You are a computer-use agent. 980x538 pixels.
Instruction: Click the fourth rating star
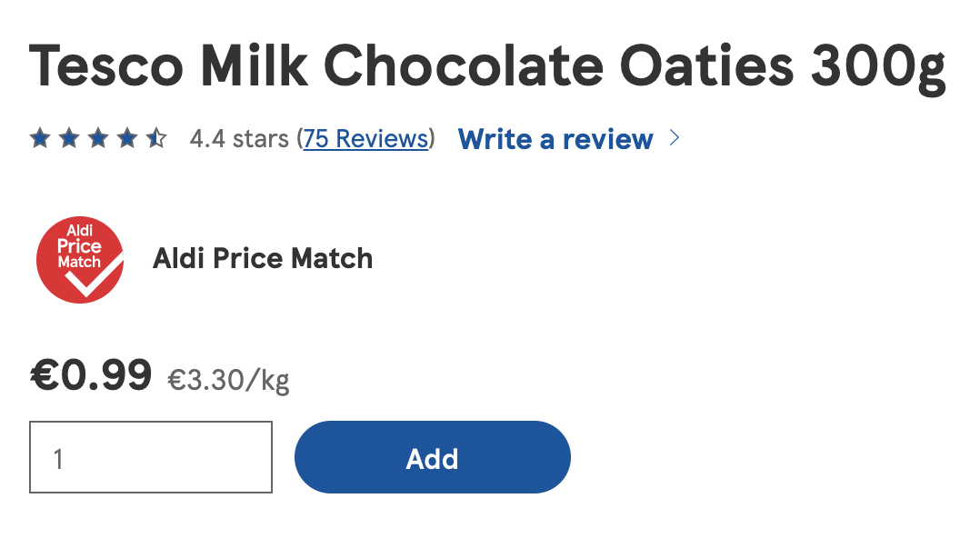(x=127, y=138)
